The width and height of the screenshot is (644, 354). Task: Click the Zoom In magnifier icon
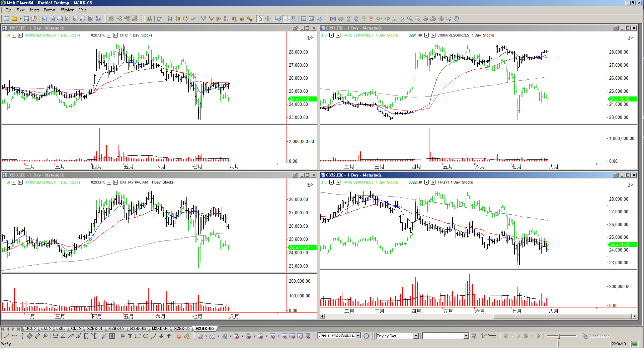point(410,19)
